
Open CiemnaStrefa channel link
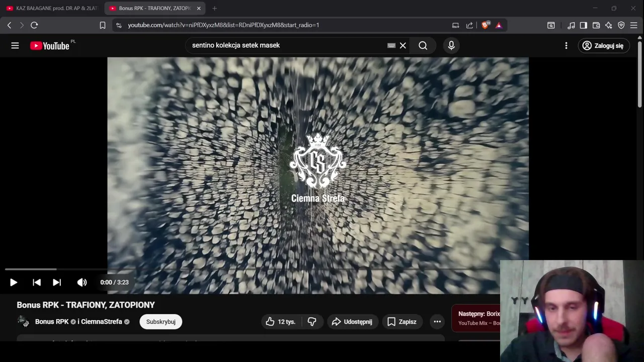pos(102,322)
